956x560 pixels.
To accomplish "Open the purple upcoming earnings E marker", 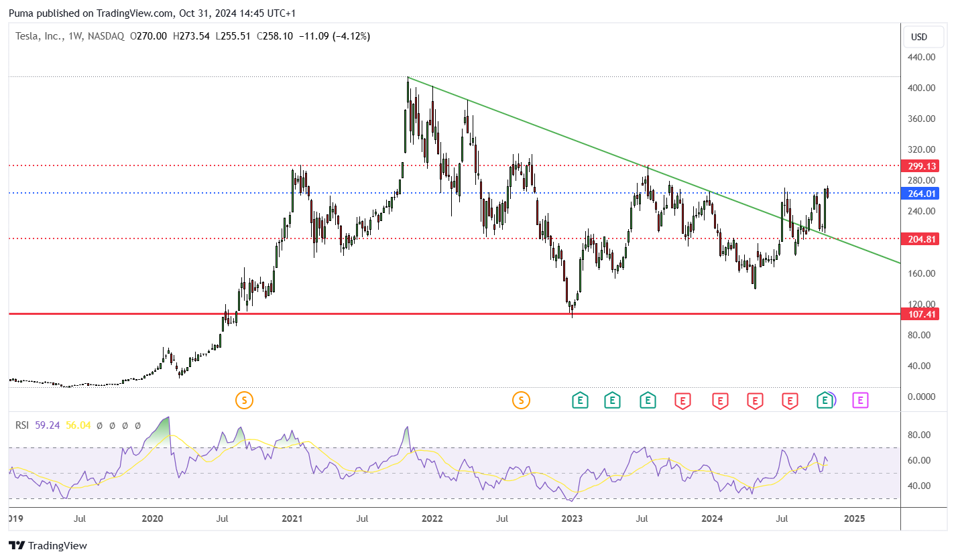I will point(860,401).
